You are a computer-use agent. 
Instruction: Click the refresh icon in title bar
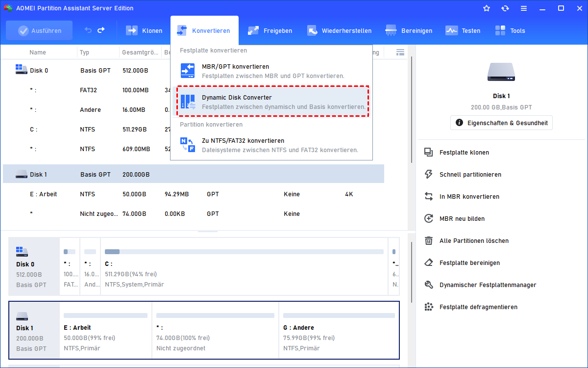(505, 8)
